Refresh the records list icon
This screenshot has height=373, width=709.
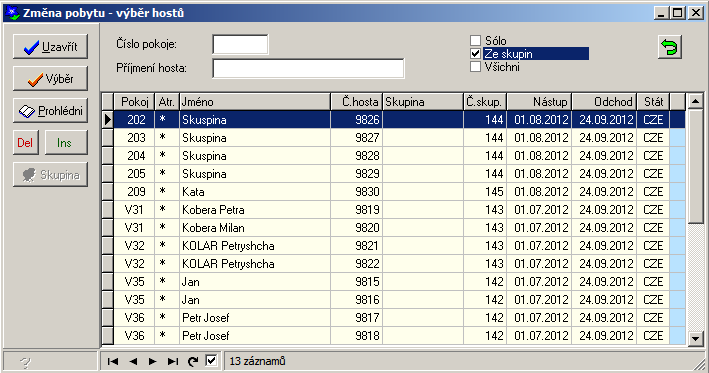point(193,361)
